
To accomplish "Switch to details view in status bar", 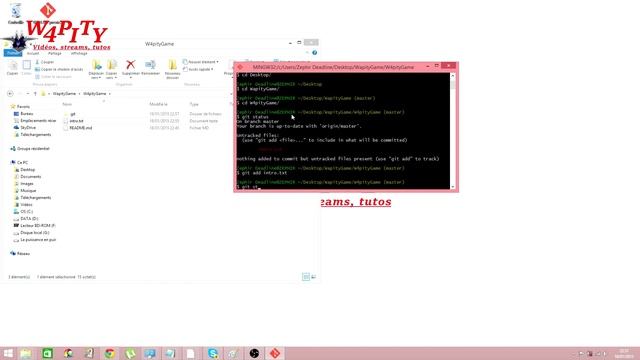I will click(306, 277).
